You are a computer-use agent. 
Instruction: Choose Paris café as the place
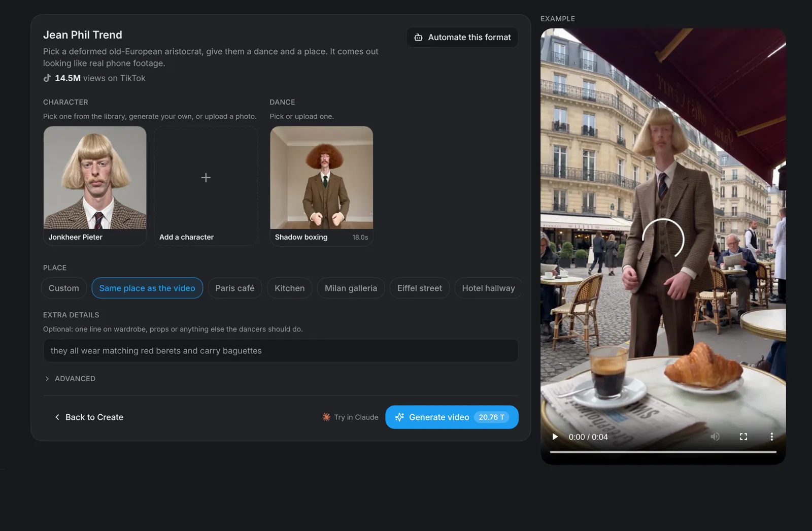235,288
